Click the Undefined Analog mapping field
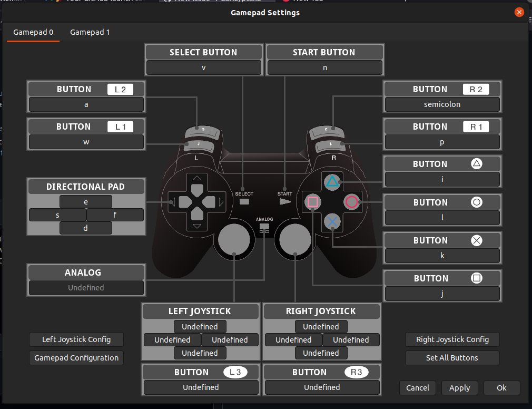Viewport: 532px width, 409px height. 86,288
